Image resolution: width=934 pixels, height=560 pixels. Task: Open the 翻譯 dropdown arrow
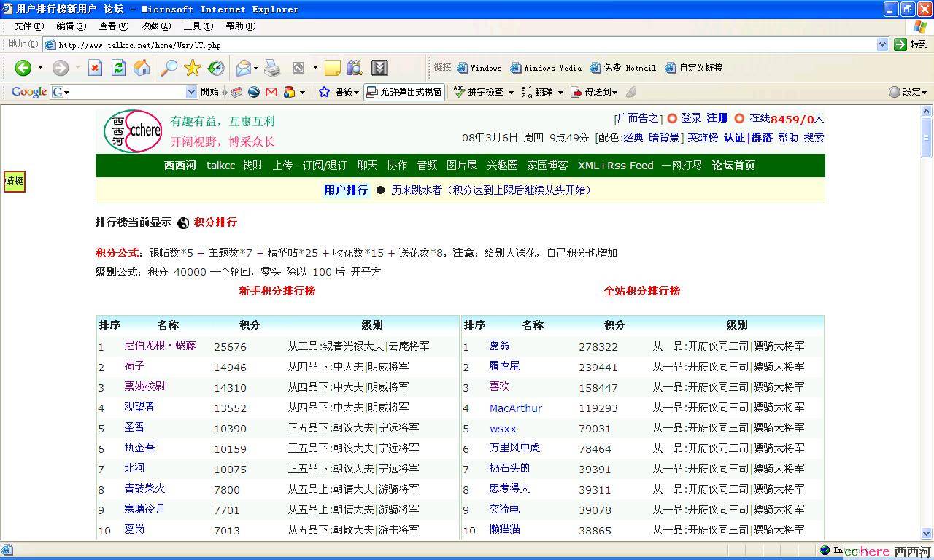(560, 92)
